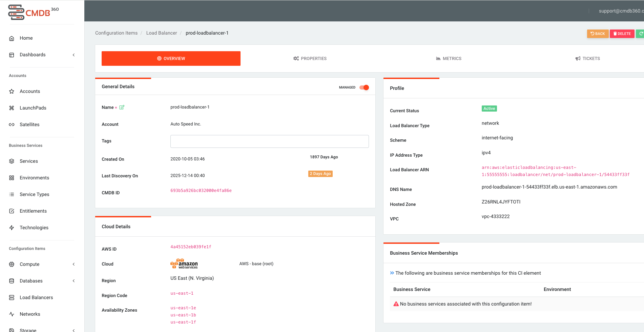Click the Service Types list icon
The image size is (644, 332).
click(x=12, y=195)
